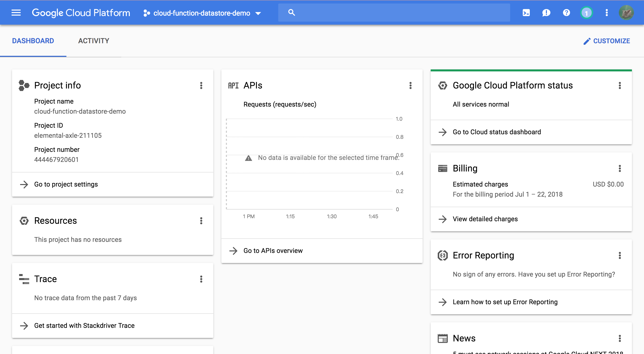Open top bar vertical dots menu
644x354 pixels.
607,13
